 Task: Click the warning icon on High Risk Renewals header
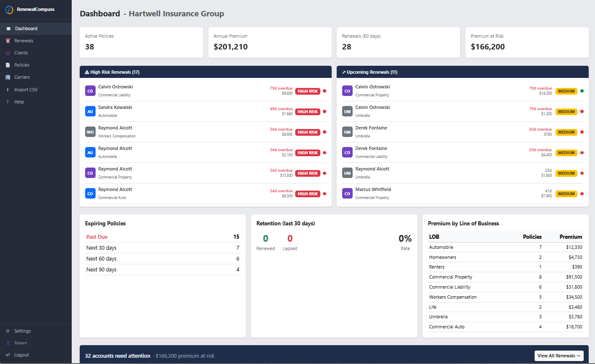point(86,72)
